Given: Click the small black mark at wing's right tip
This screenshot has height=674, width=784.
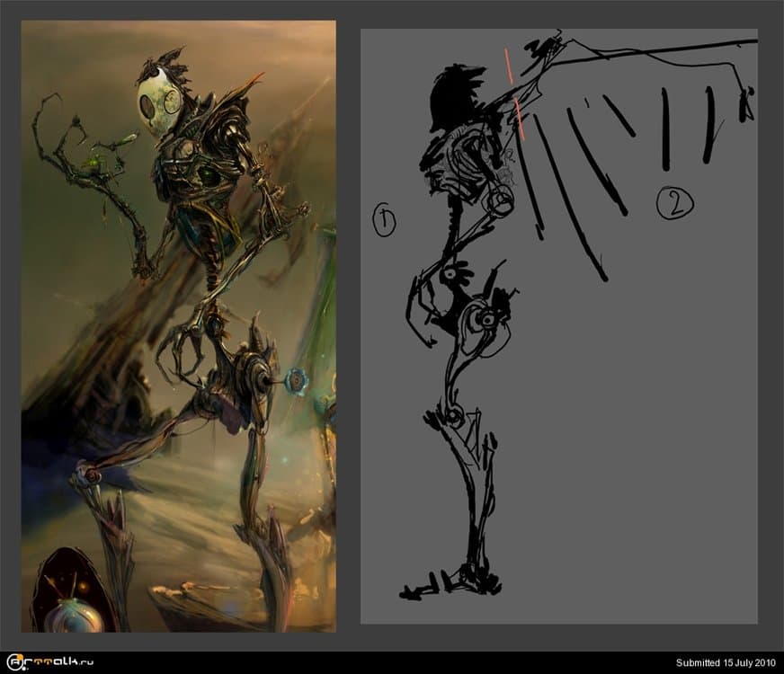Looking at the screenshot, I should coord(745,107).
